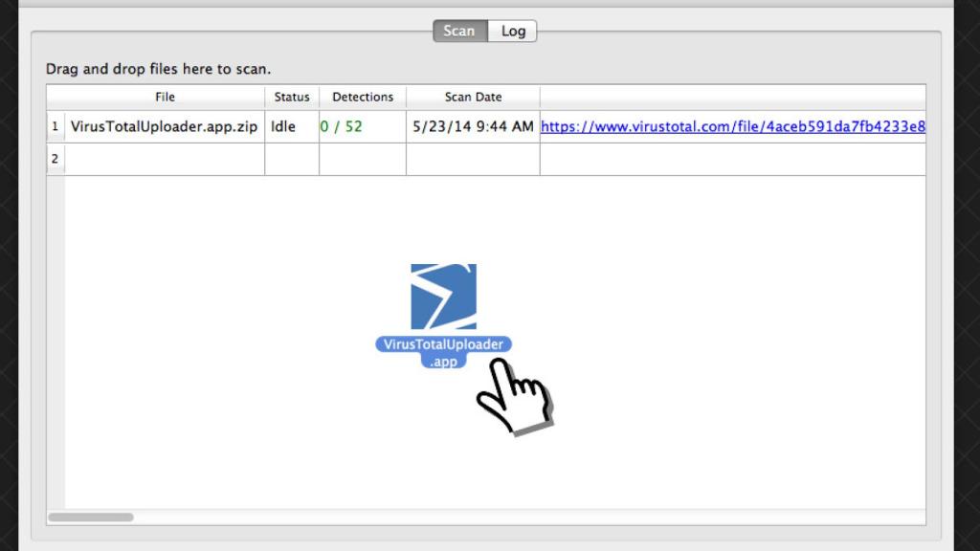The width and height of the screenshot is (980, 551).
Task: Open the VirusTotal Uploader app bundle icon
Action: click(442, 298)
